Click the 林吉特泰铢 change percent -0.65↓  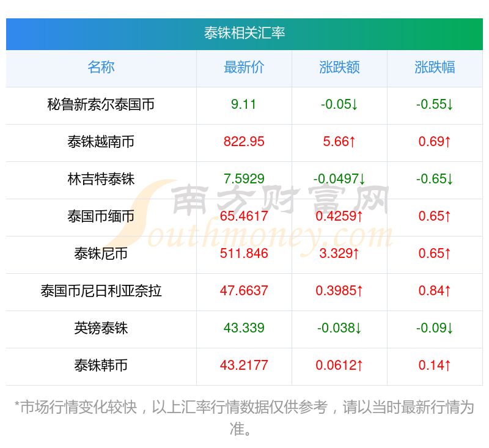coord(435,178)
